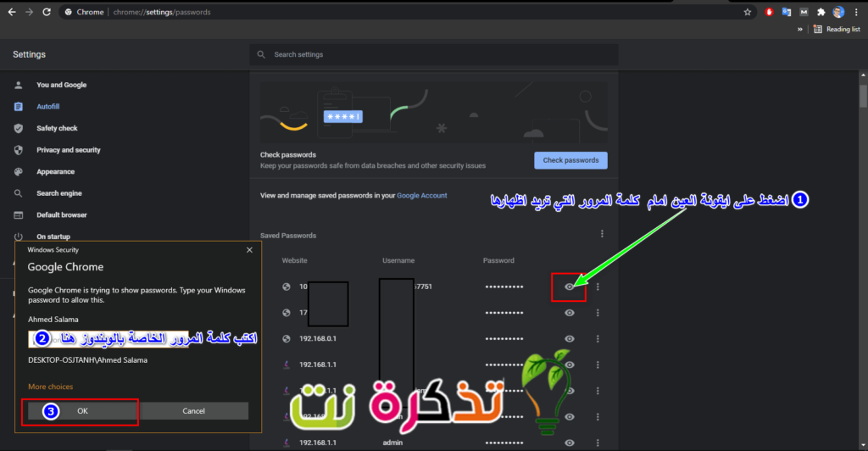The image size is (868, 451).
Task: Click the Safety check shield icon
Action: click(x=19, y=128)
